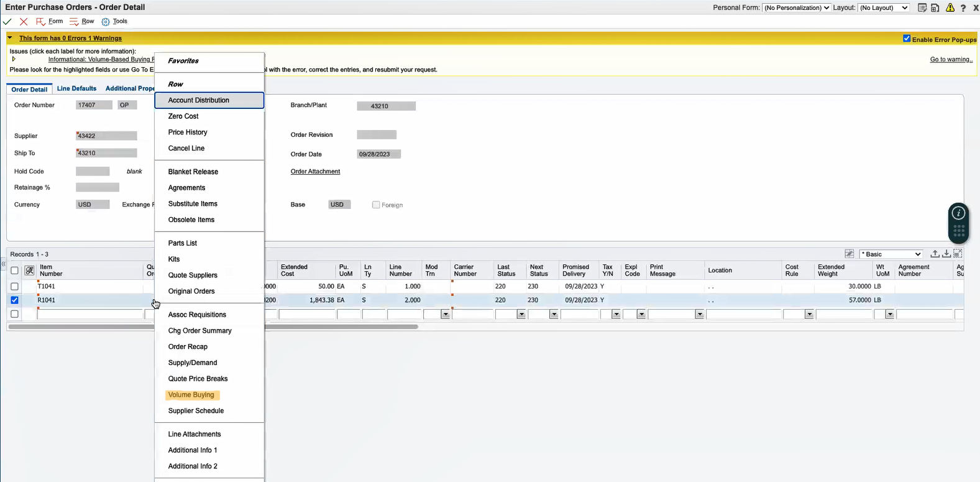The width and height of the screenshot is (980, 482).
Task: Click the Hold Code input field
Action: pos(93,171)
